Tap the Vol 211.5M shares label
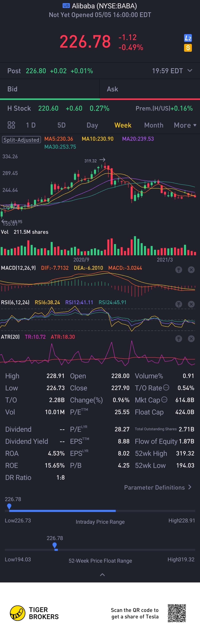 tap(25, 232)
